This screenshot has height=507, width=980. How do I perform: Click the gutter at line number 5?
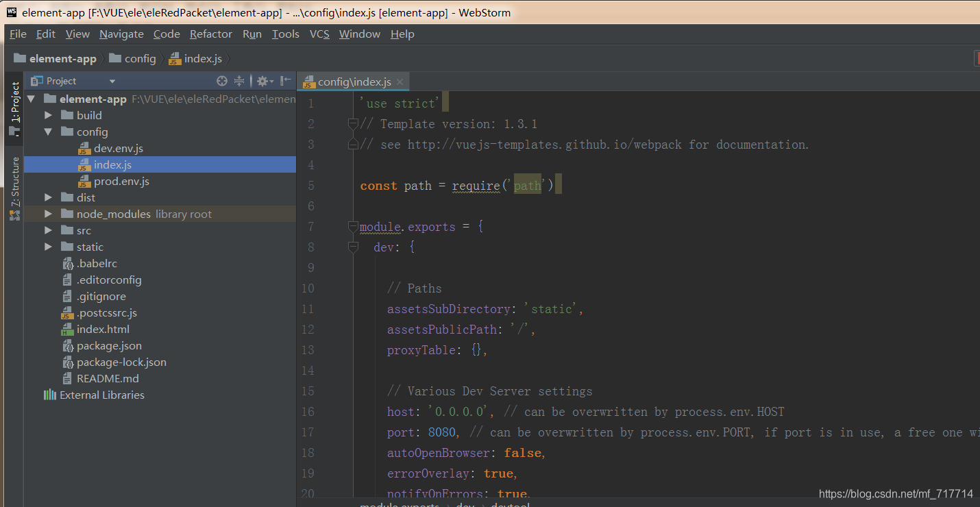click(310, 186)
